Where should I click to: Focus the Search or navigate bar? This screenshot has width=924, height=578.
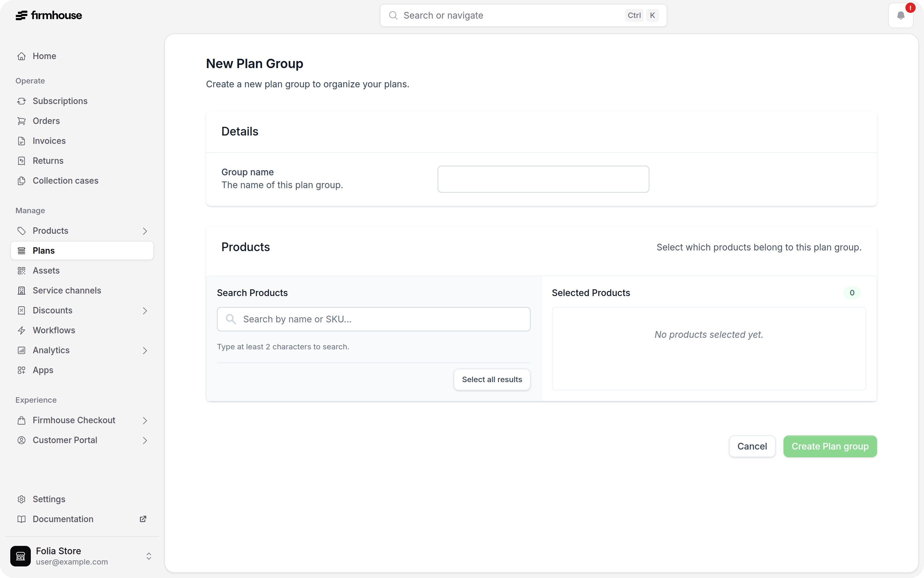pos(523,15)
